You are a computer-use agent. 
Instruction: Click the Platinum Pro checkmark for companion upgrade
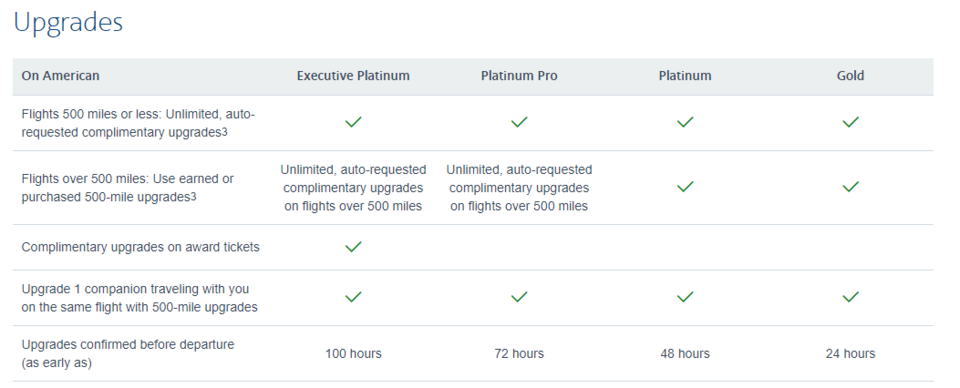click(x=519, y=297)
